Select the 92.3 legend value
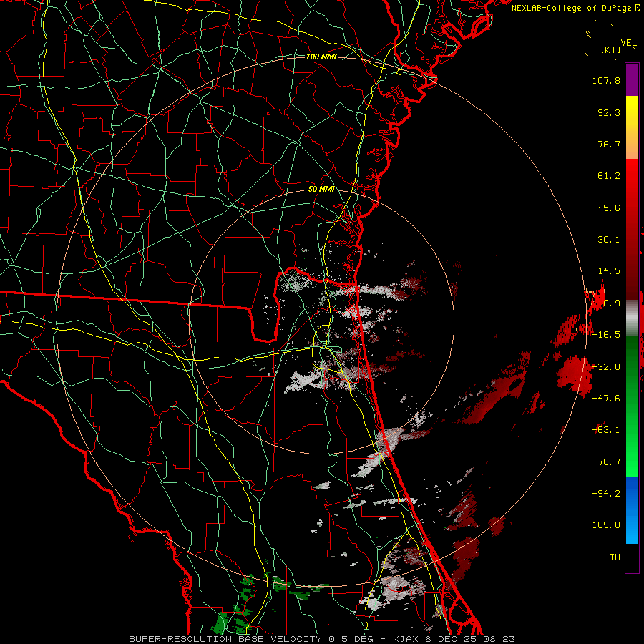Screen dimensions: 644x644 (609, 112)
